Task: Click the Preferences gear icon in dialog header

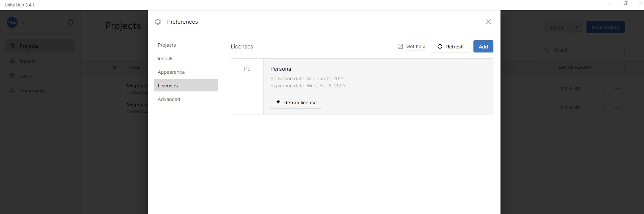Action: (158, 22)
